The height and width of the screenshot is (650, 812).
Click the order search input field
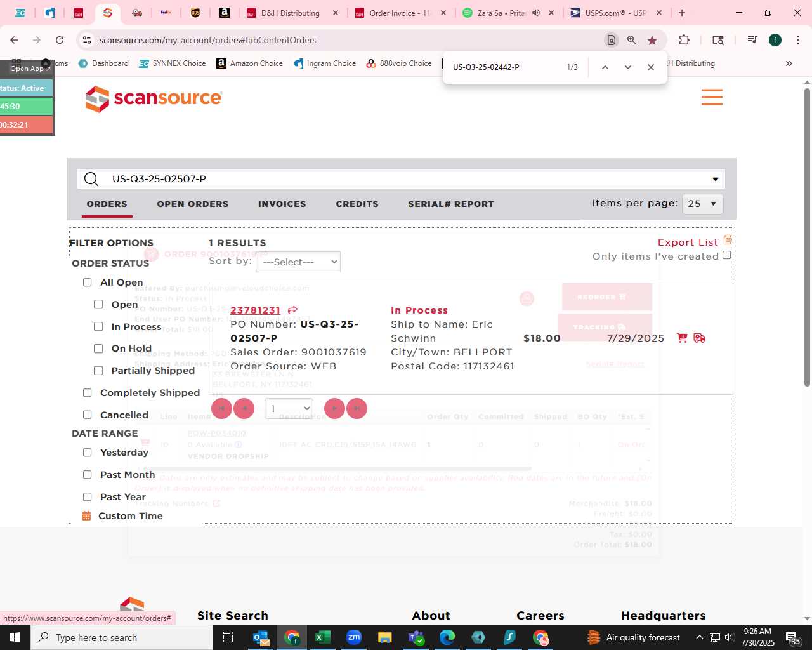click(x=401, y=179)
